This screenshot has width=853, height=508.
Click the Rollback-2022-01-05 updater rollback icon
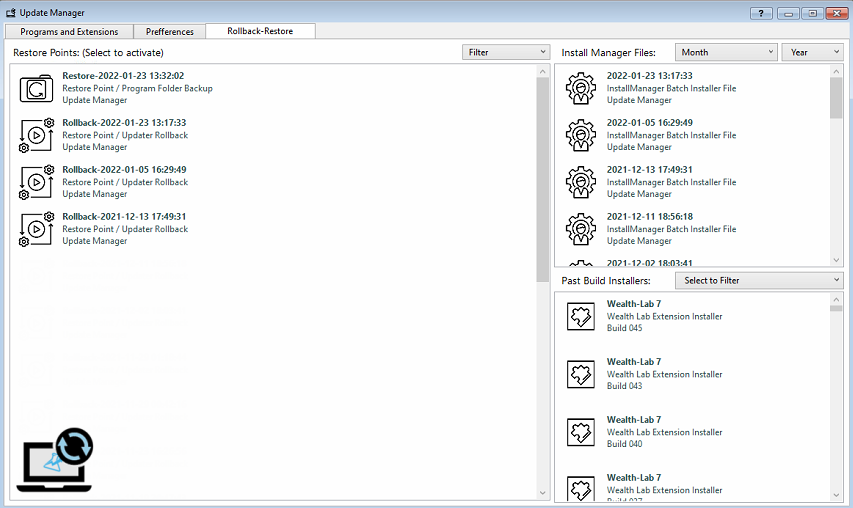click(x=36, y=182)
